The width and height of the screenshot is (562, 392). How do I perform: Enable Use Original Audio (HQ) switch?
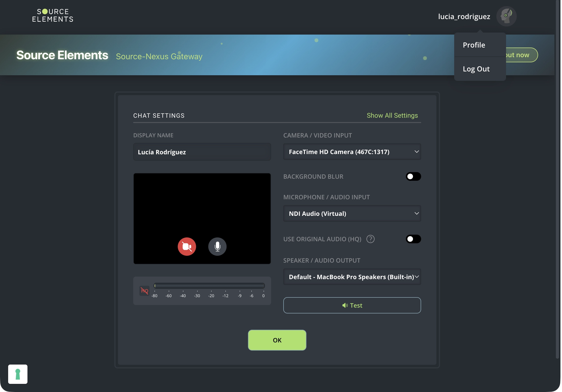click(413, 239)
